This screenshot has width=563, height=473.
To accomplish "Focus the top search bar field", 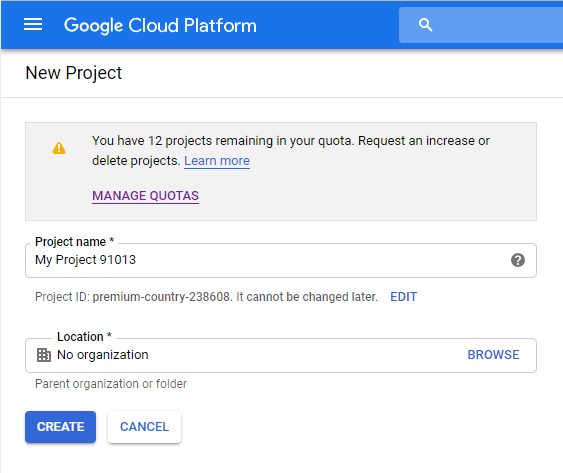I will [481, 25].
